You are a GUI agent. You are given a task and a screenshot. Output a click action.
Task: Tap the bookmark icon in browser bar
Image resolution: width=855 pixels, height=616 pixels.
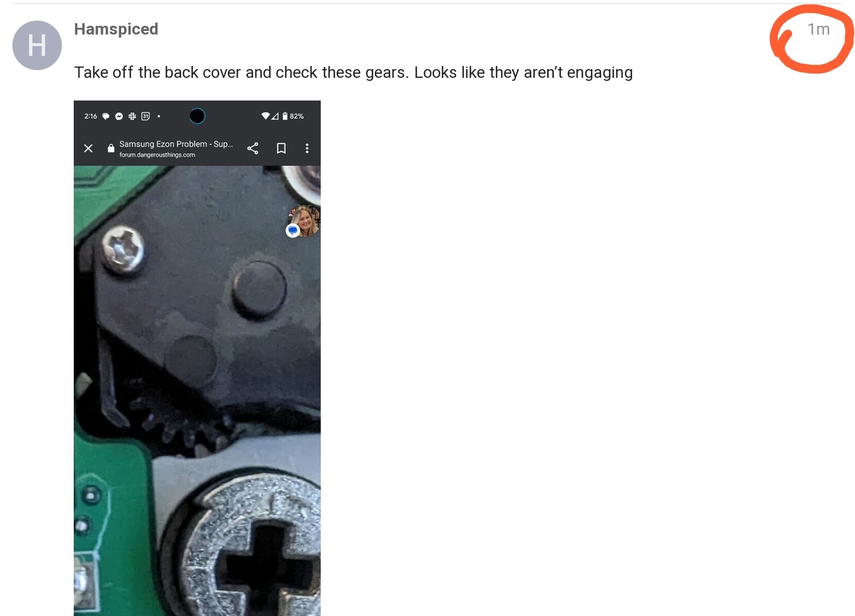point(281,148)
